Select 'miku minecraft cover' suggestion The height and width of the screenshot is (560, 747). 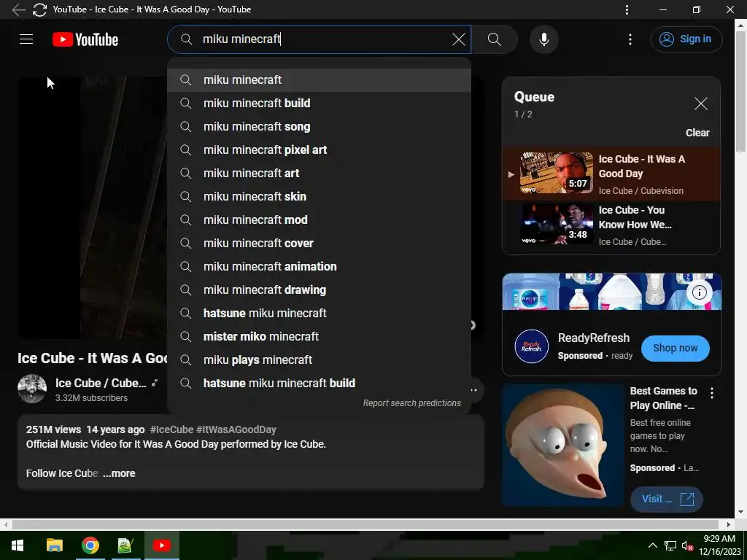click(x=320, y=244)
